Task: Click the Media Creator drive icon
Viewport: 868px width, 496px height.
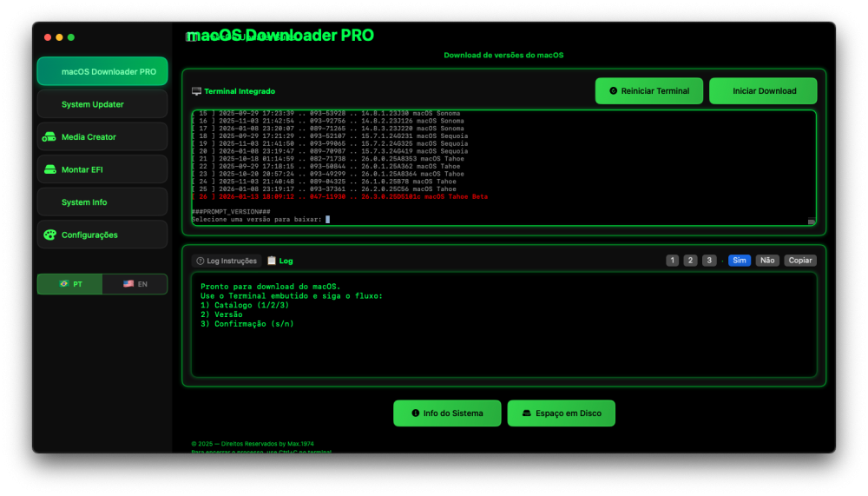Action: [49, 137]
